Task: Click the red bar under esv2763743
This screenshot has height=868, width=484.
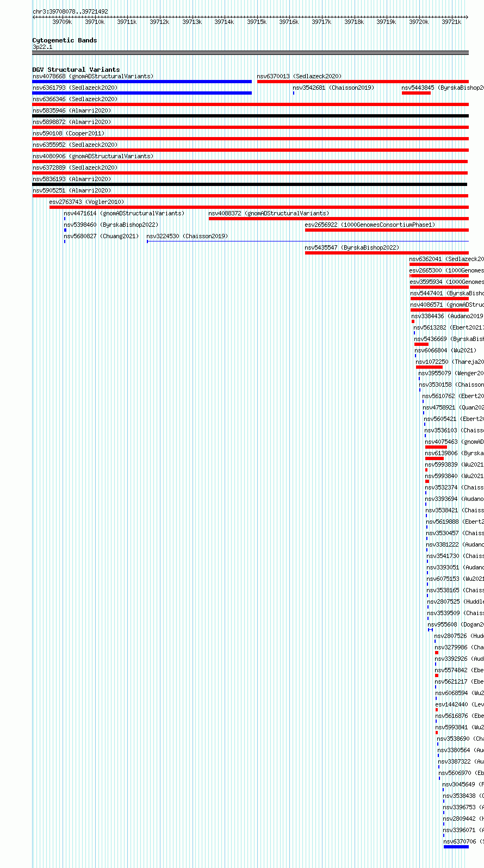Action: tap(259, 207)
